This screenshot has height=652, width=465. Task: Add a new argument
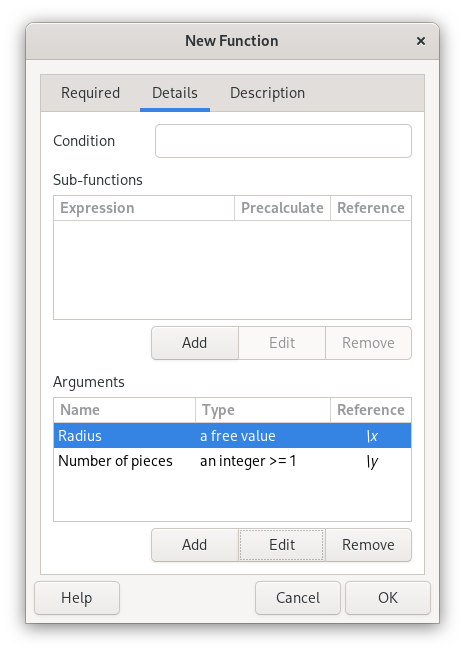click(195, 545)
